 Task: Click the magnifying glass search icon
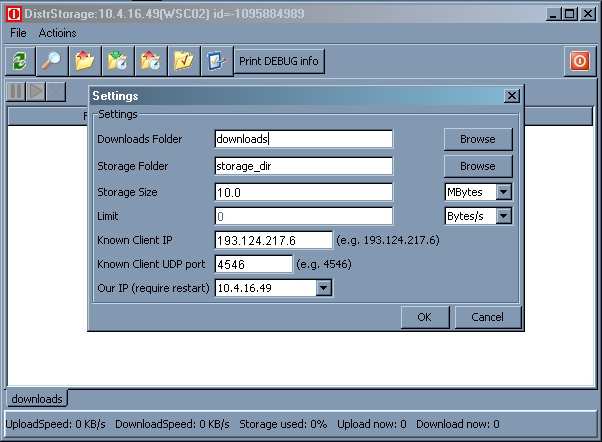[52, 61]
